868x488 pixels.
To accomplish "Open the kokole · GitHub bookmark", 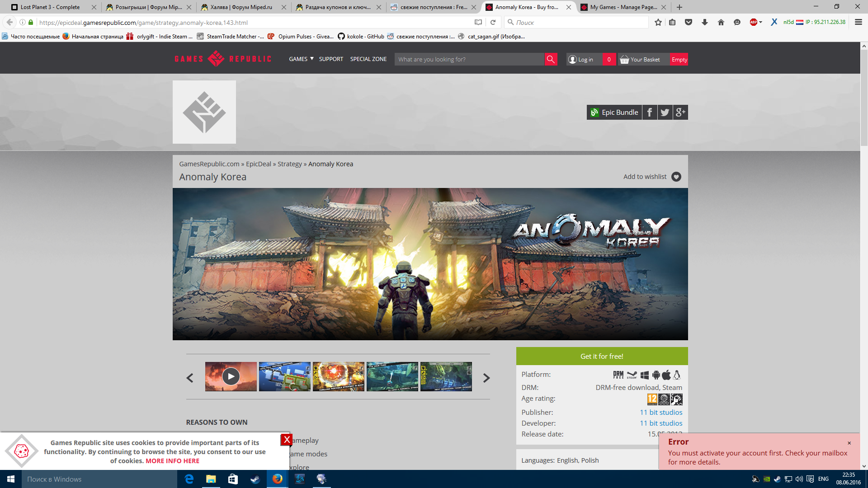I will point(361,37).
